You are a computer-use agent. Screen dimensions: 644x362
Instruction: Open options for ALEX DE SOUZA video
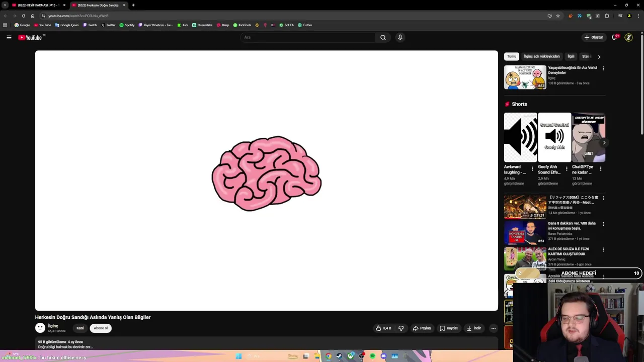click(603, 249)
